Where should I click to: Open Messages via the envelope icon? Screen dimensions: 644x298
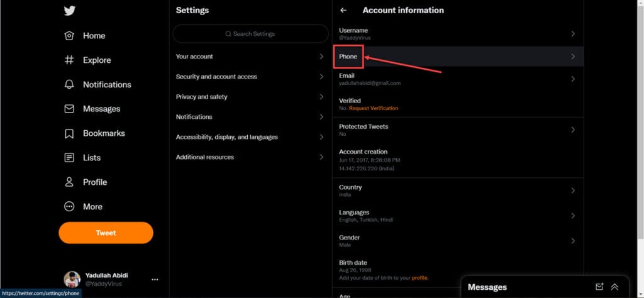[x=69, y=109]
